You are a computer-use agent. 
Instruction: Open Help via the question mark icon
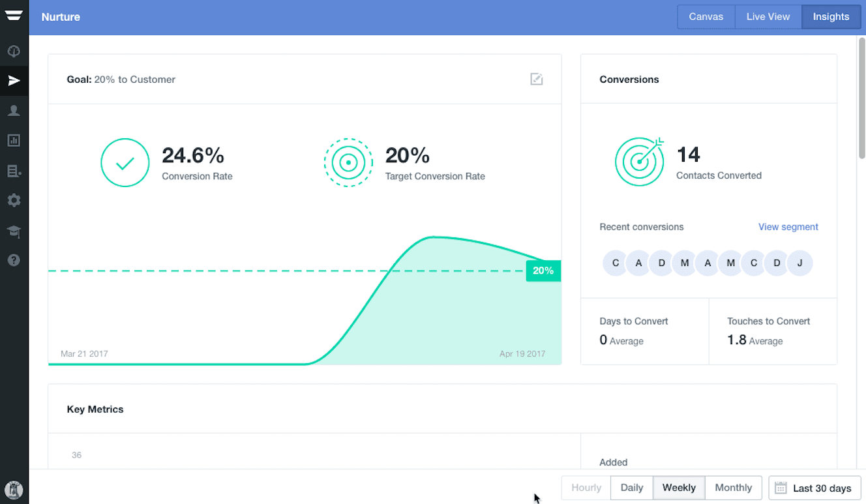pyautogui.click(x=14, y=260)
